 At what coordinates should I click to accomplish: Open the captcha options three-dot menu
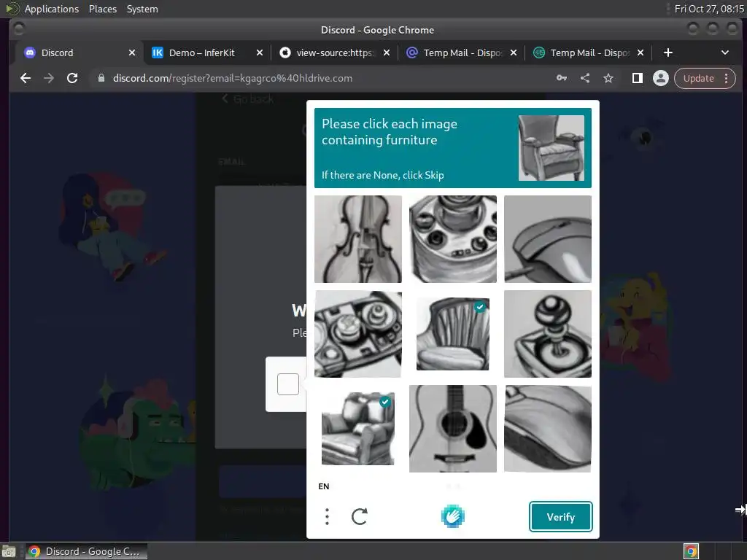[x=327, y=516]
